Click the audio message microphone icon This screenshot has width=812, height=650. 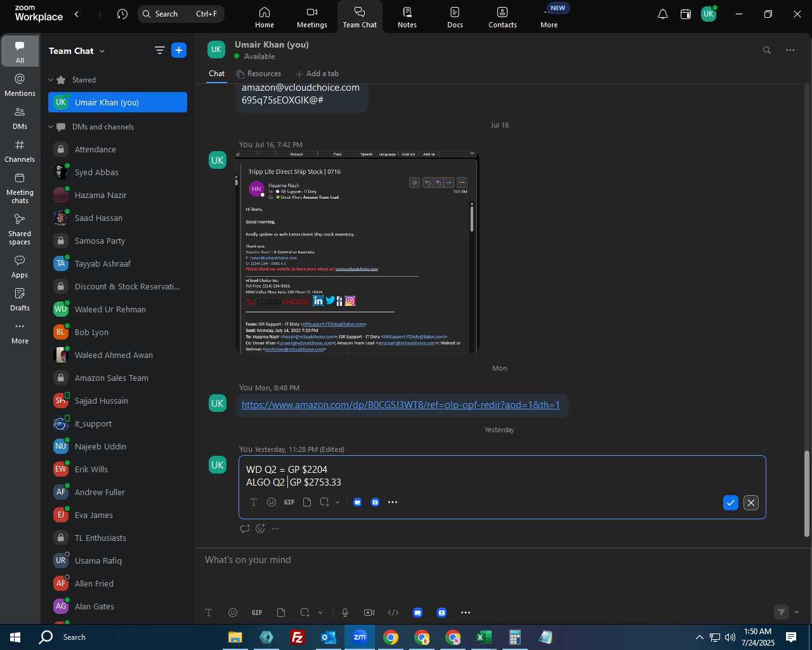coord(345,613)
